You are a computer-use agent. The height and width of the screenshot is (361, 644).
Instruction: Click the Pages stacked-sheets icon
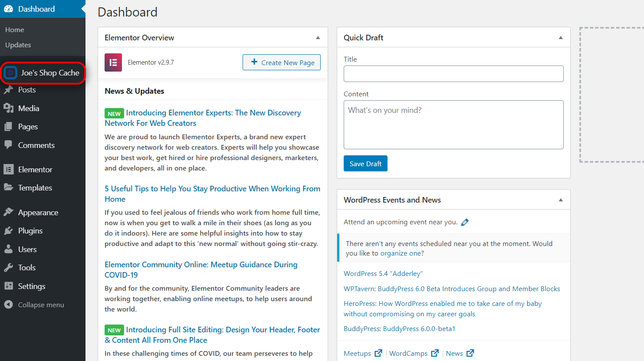9,127
